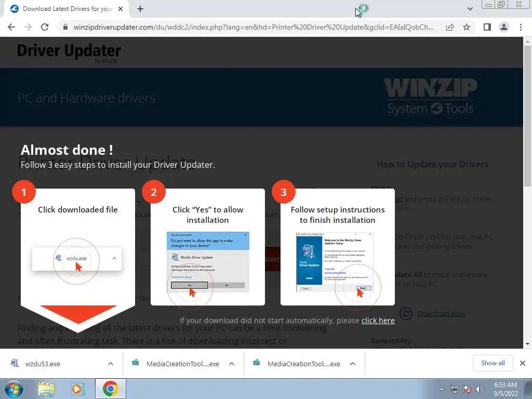532x399 pixels.
Task: Open the downloaded wzdu53.exe file
Action: tap(43, 364)
